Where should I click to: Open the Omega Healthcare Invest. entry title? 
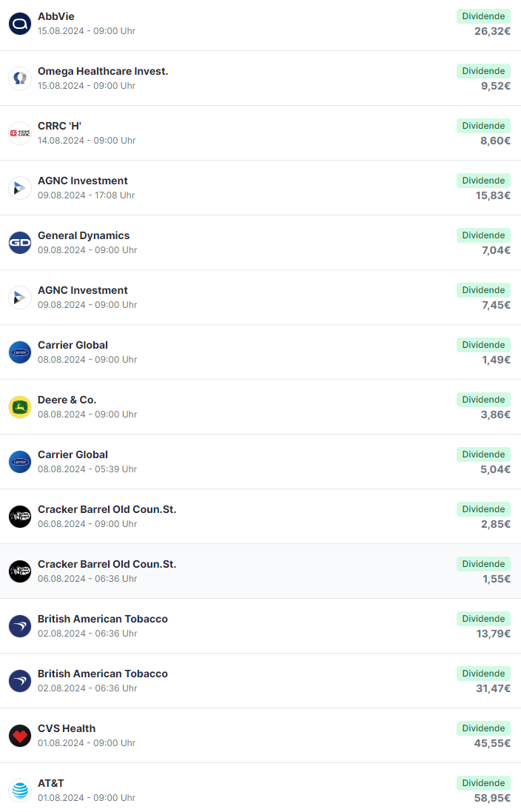(103, 71)
